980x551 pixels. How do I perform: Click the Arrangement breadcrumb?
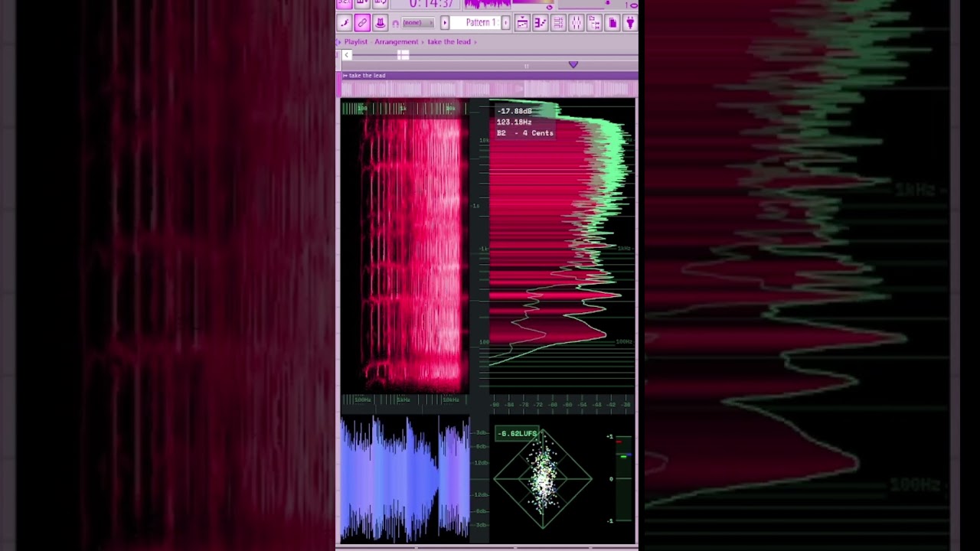396,42
